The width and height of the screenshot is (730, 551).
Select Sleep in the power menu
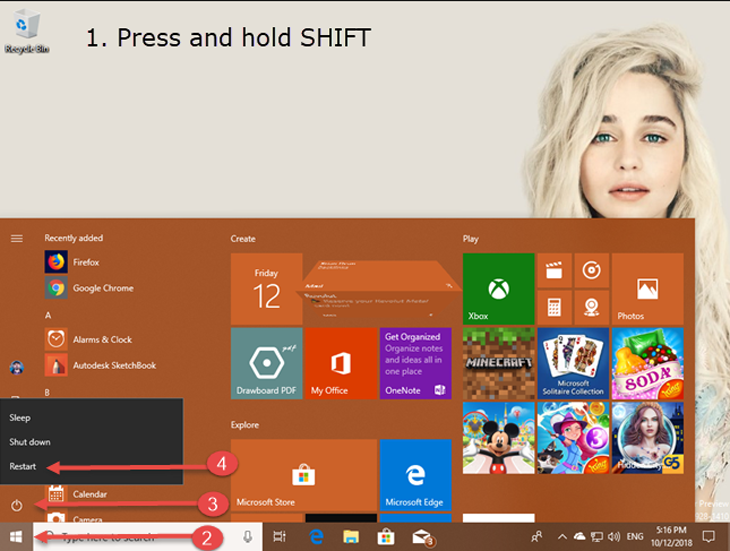pyautogui.click(x=91, y=417)
